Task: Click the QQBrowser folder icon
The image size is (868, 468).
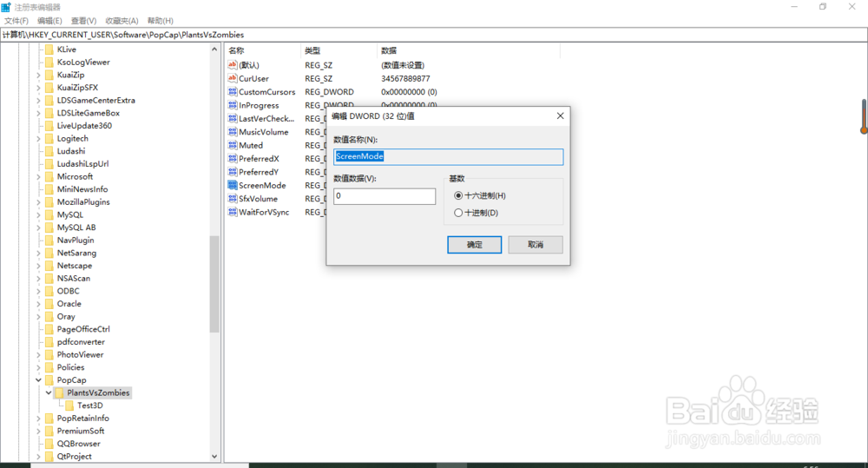Action: click(49, 444)
